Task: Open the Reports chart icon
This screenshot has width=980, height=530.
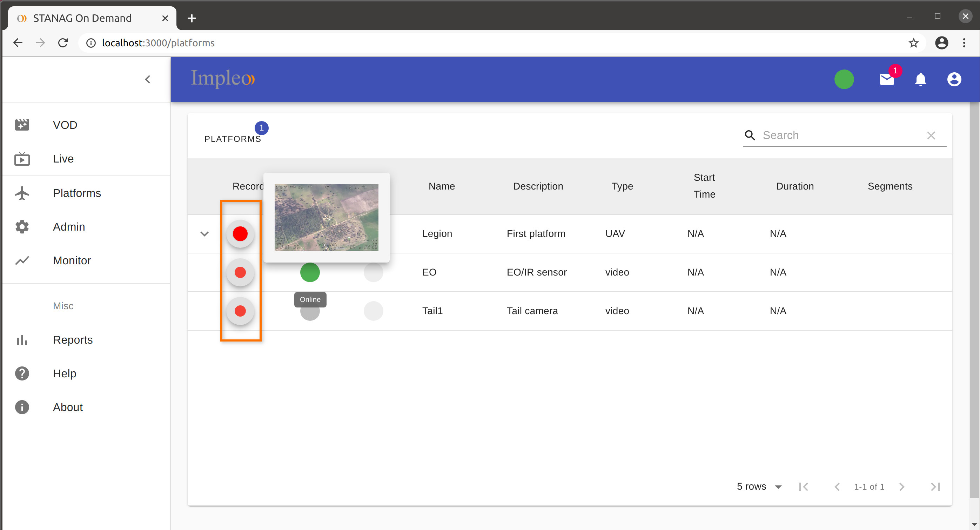Action: click(x=22, y=340)
